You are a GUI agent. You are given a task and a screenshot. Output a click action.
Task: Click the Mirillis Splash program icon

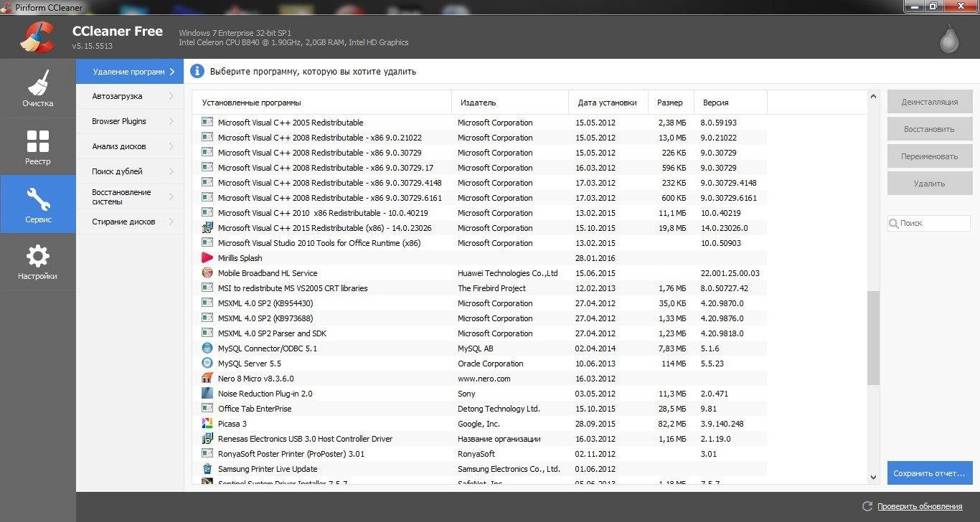(x=207, y=258)
